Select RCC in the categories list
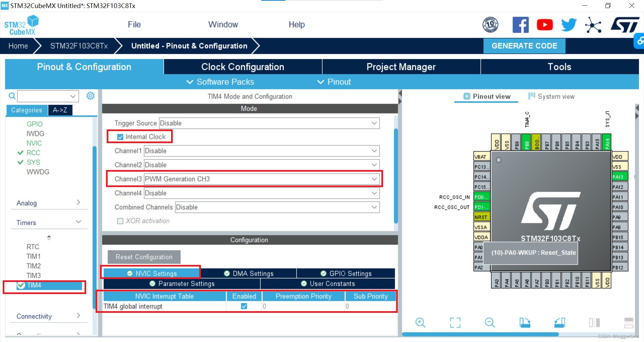Viewport: 644px width, 342px height. tap(33, 153)
